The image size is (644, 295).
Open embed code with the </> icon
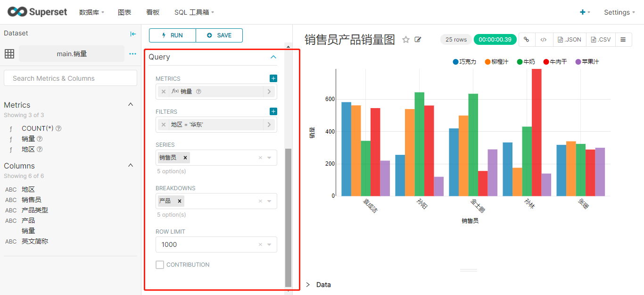click(544, 39)
